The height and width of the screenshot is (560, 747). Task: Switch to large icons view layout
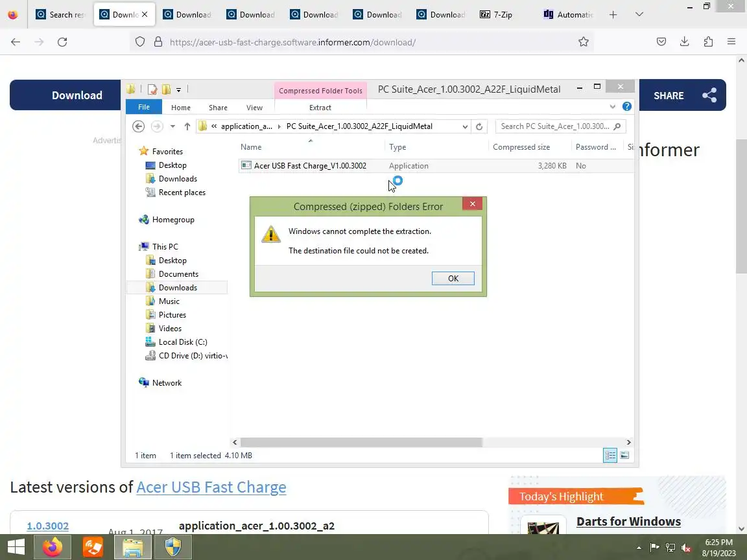point(624,455)
